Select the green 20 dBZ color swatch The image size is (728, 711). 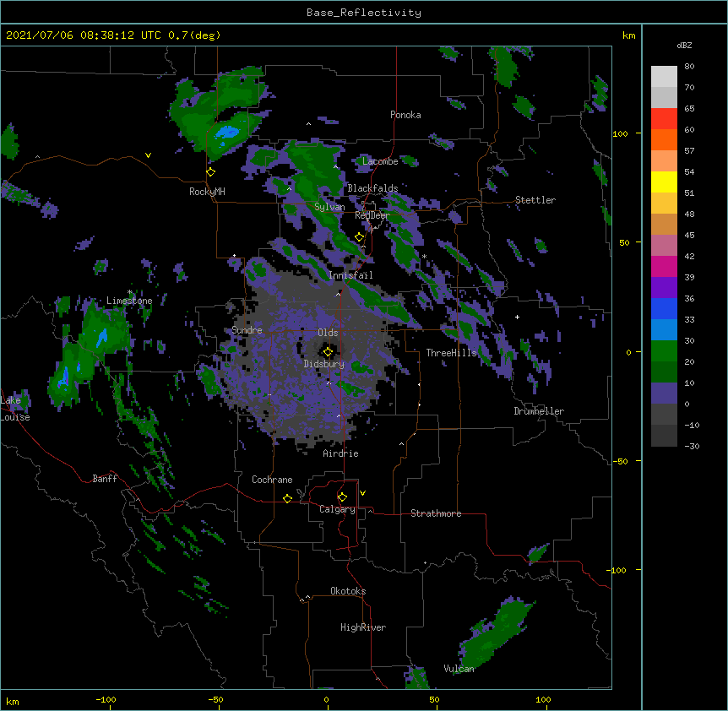[x=664, y=351]
